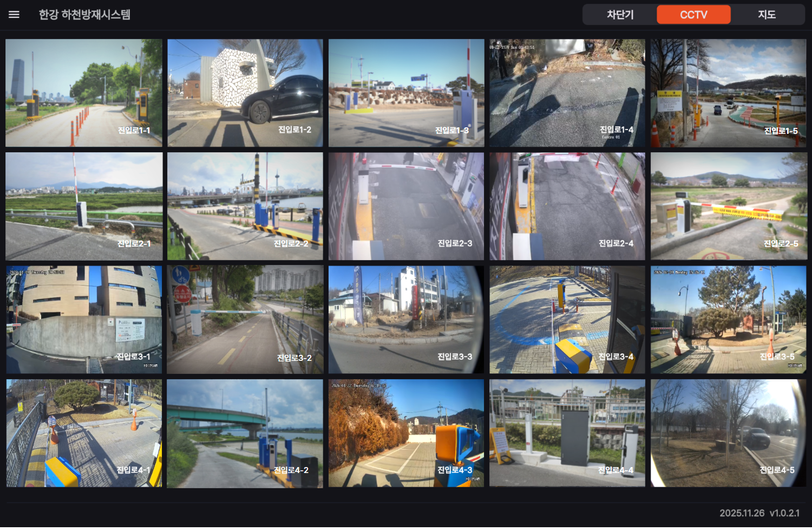The image size is (812, 531).
Task: Open the 진입로1-1 camera feed
Action: [84, 93]
